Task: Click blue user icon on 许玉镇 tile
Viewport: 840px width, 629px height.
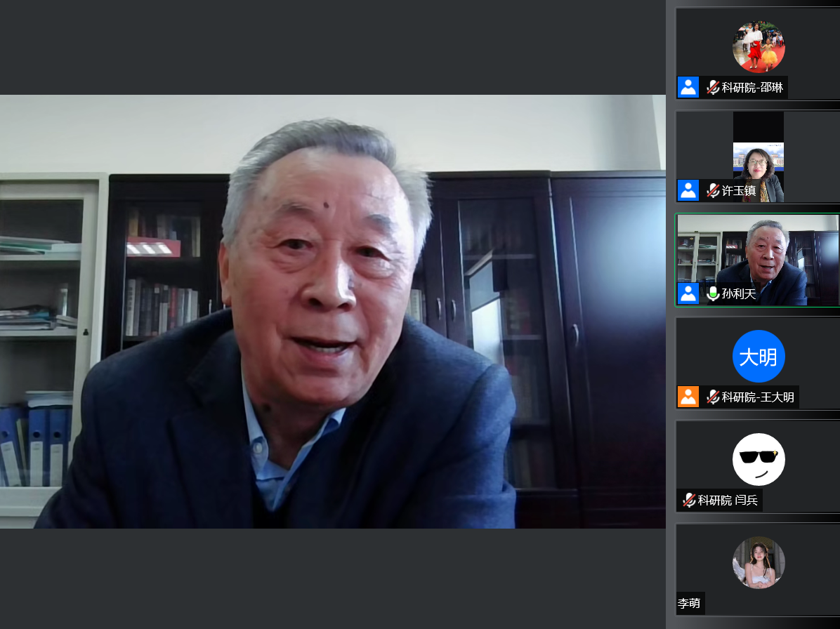Action: click(688, 191)
